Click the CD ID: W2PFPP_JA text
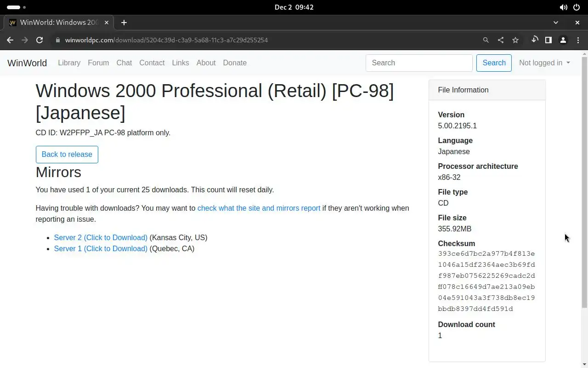Screen dimensions: 588x368 tap(103, 133)
